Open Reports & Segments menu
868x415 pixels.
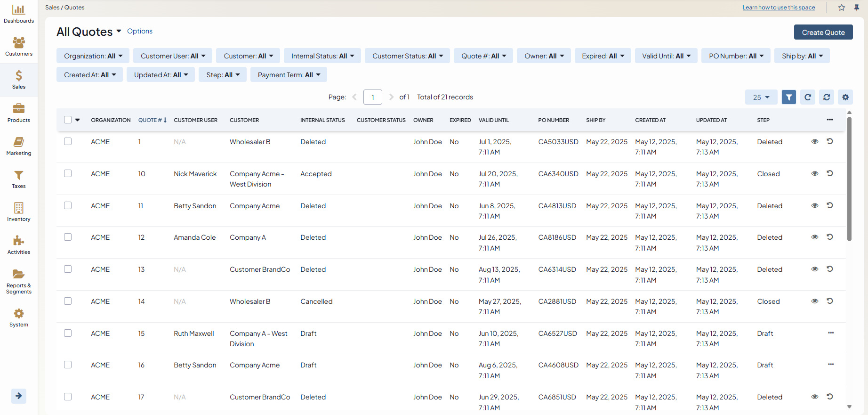point(19,281)
